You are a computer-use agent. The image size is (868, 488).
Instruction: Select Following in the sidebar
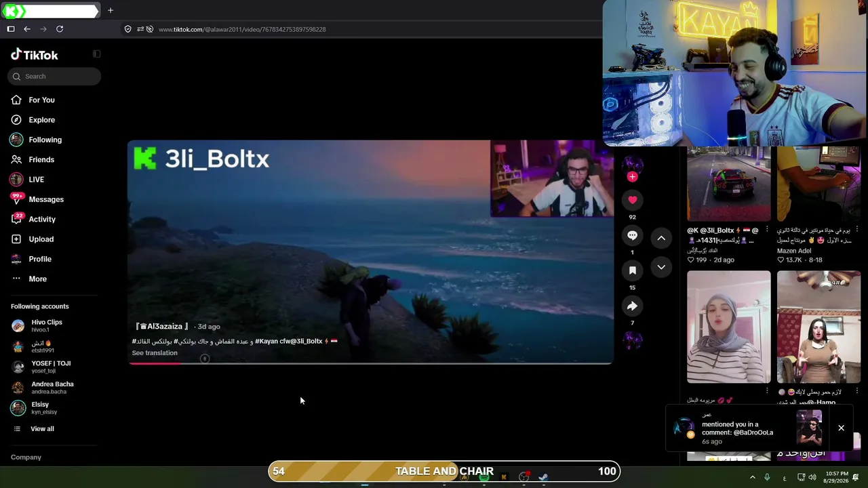tap(45, 140)
